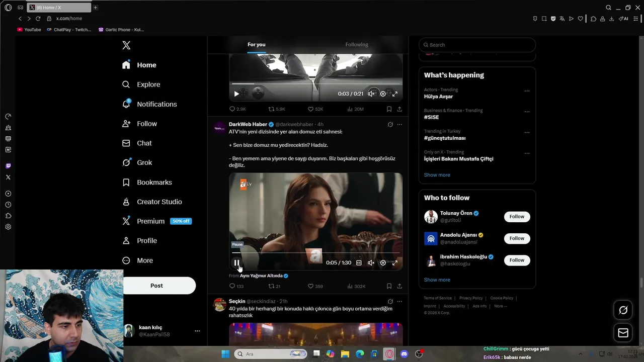Image resolution: width=644 pixels, height=362 pixels.
Task: Reload the page in the browser toolbar
Action: (x=38, y=19)
